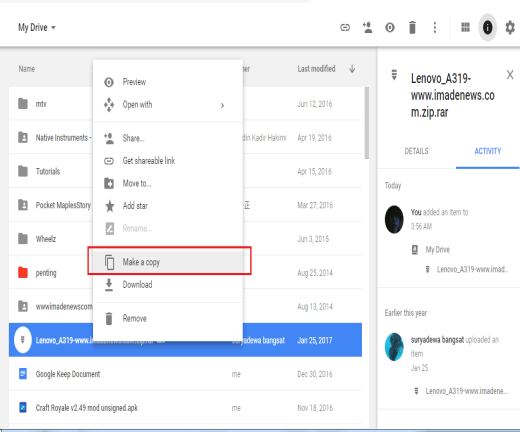Expand the Open with submenu
The image size is (520, 432).
pos(168,105)
